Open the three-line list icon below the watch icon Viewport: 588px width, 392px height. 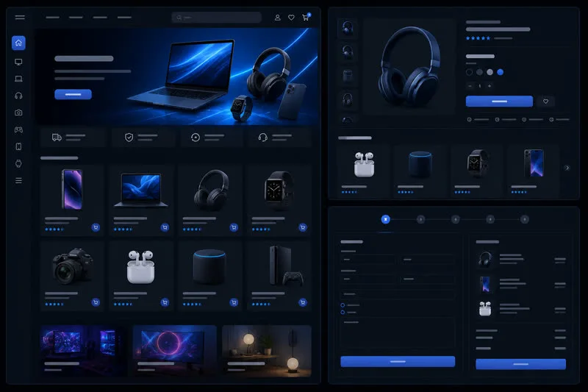pyautogui.click(x=18, y=181)
